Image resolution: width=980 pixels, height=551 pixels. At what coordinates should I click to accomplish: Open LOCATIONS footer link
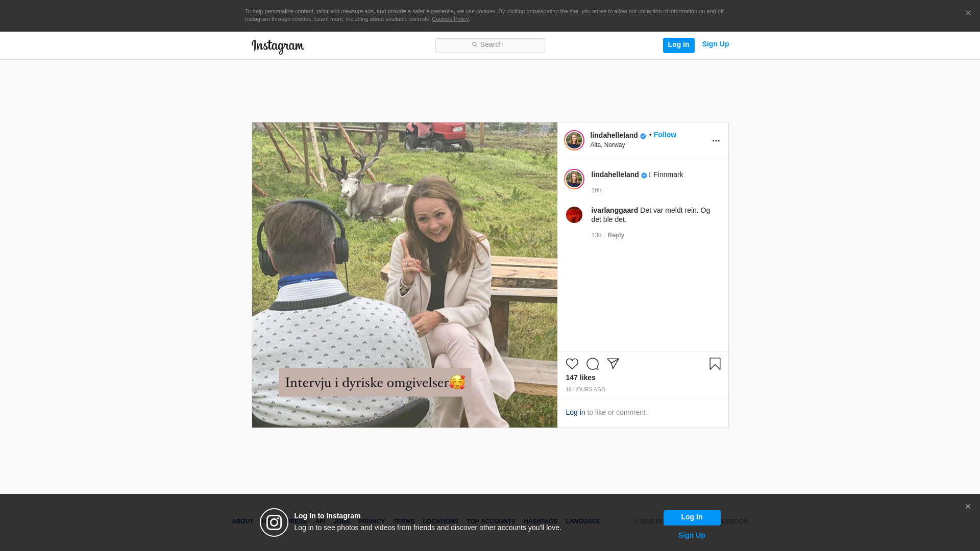pyautogui.click(x=440, y=521)
